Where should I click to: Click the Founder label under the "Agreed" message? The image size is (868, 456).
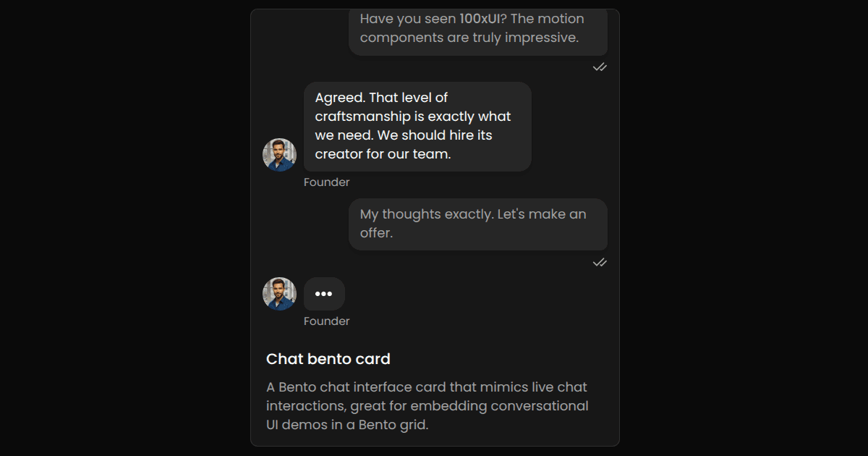[x=326, y=182]
